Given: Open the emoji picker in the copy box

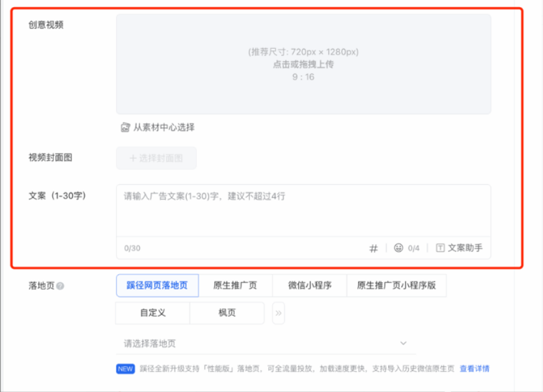Looking at the screenshot, I should pos(400,249).
